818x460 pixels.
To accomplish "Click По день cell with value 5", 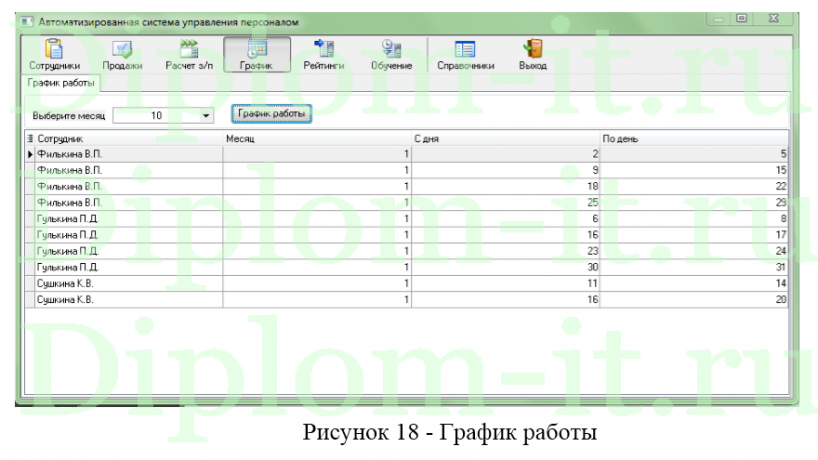I will [x=694, y=154].
